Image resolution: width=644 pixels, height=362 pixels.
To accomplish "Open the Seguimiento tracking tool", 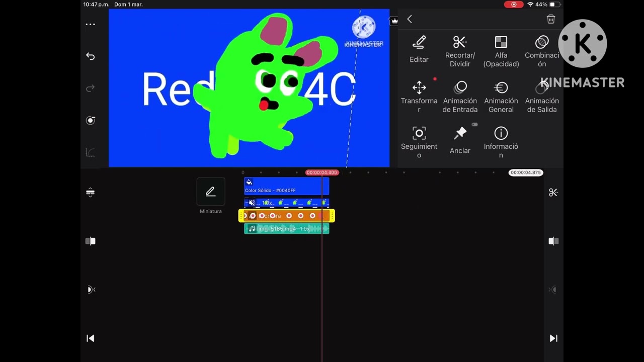I will (x=419, y=142).
